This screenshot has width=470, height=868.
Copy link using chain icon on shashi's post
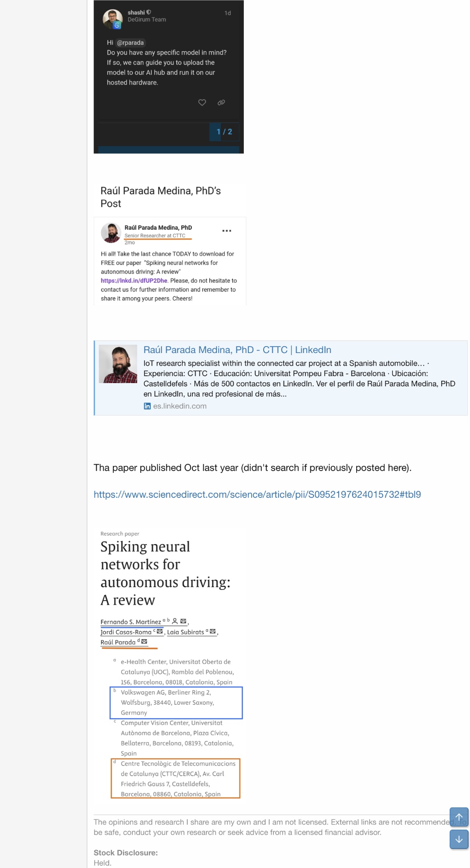click(x=221, y=102)
